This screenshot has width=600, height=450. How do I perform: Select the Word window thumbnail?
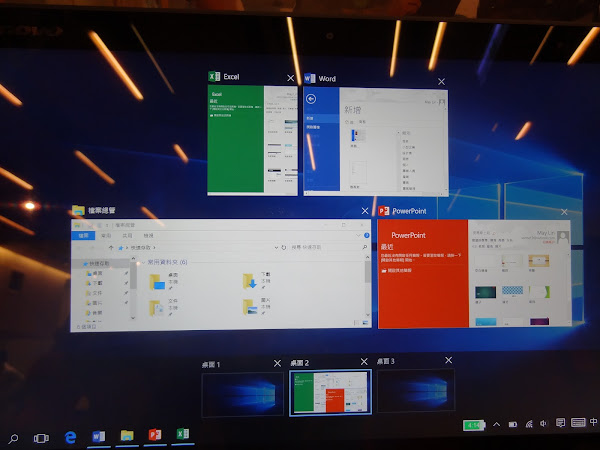[376, 142]
